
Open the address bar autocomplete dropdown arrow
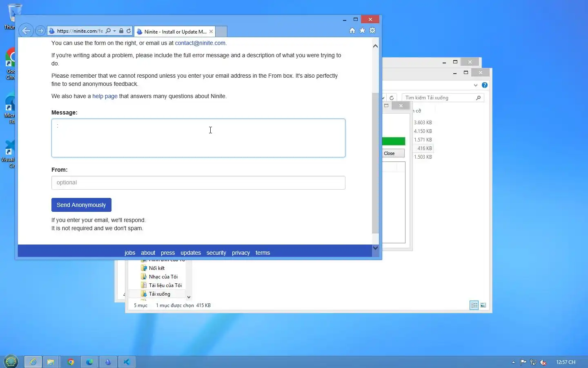point(115,31)
